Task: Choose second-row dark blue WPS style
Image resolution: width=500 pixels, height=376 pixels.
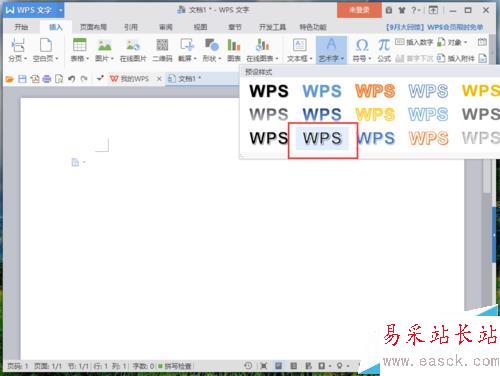Action: click(x=322, y=114)
